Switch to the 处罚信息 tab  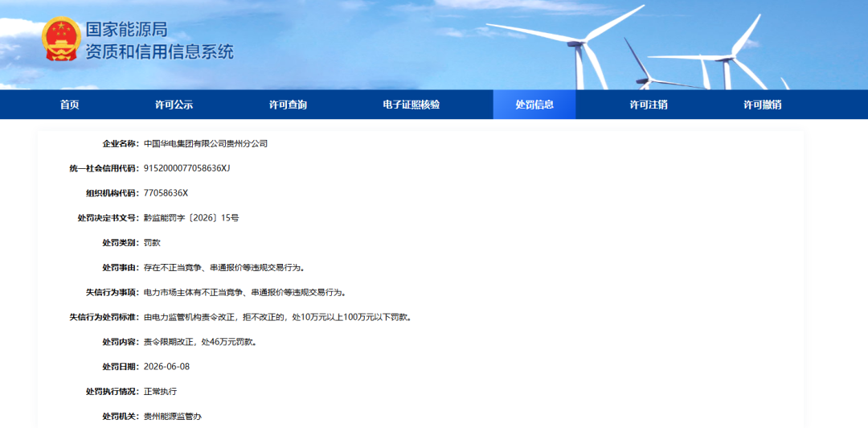click(534, 105)
